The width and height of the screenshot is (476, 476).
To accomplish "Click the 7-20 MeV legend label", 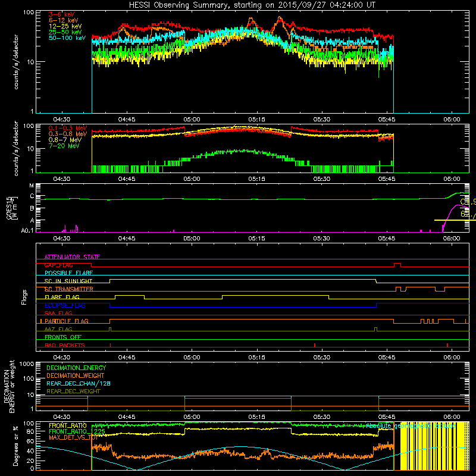I will [x=64, y=146].
